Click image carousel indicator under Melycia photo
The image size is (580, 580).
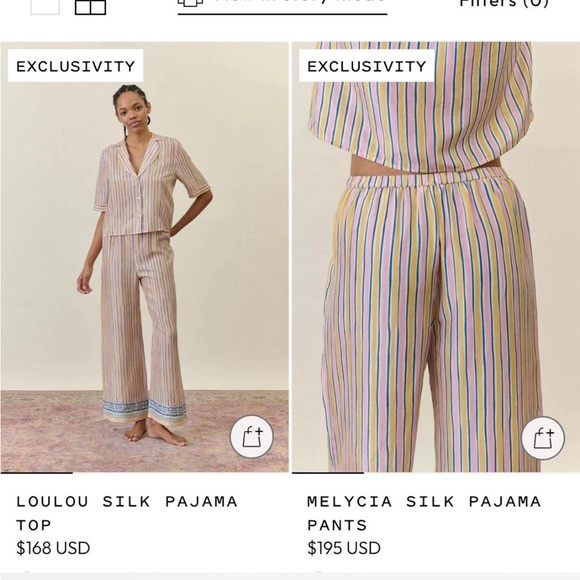point(328,473)
